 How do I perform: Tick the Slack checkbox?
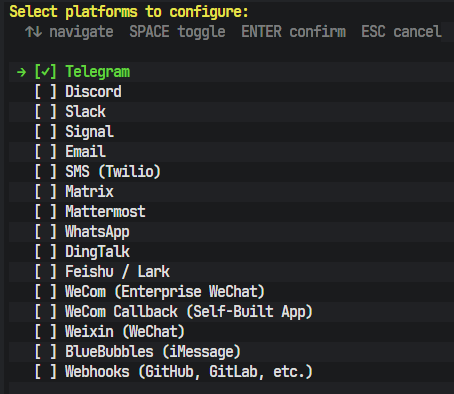click(x=46, y=112)
